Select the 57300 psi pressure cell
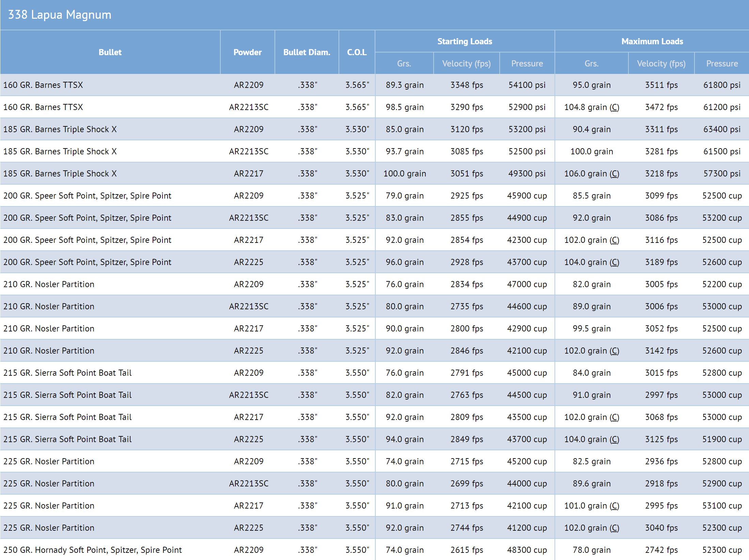This screenshot has height=560, width=749. 722,173
